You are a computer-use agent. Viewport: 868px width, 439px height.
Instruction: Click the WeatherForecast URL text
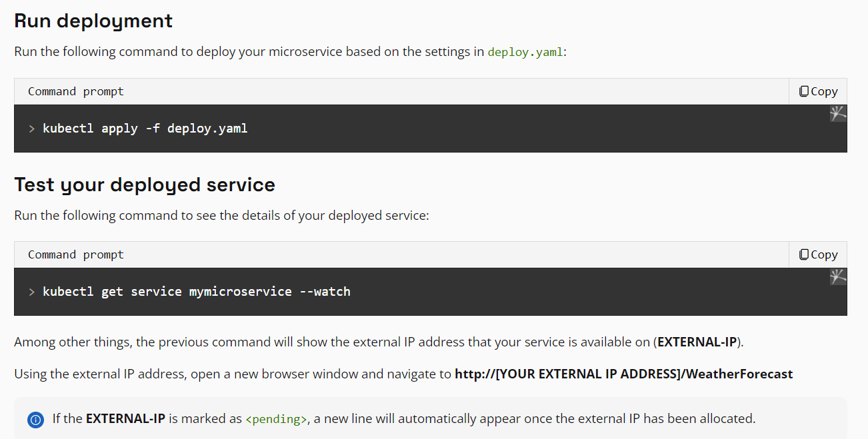(x=623, y=374)
